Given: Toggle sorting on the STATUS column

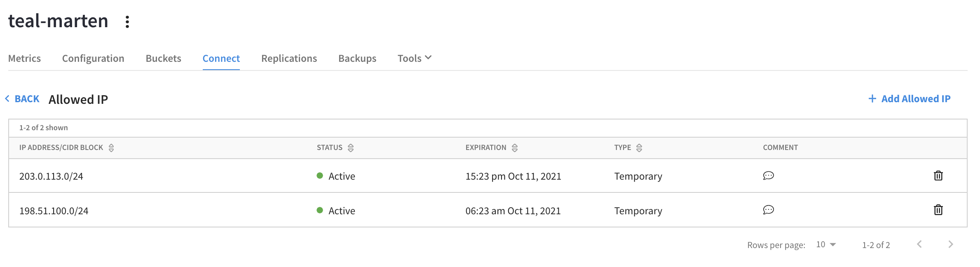Looking at the screenshot, I should coord(351,148).
